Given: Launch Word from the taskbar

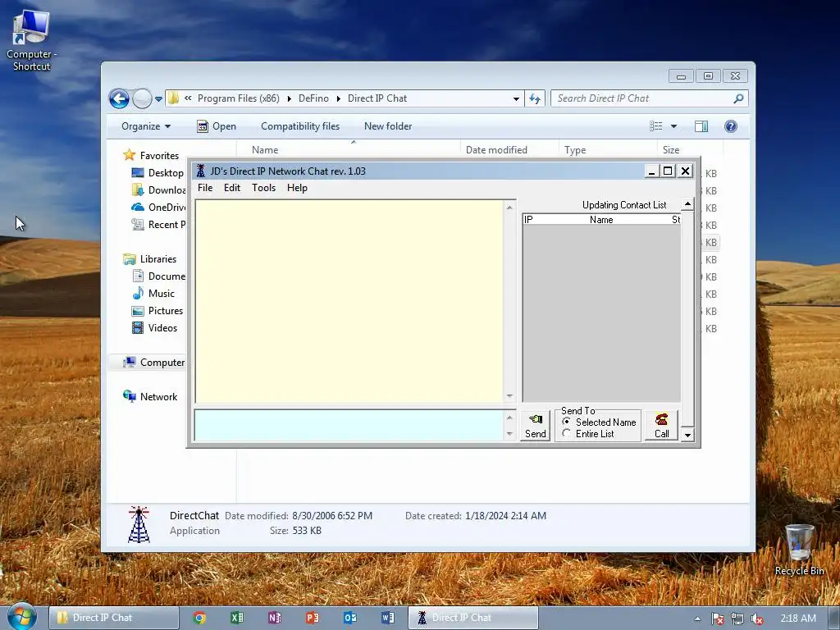Looking at the screenshot, I should click(x=388, y=618).
